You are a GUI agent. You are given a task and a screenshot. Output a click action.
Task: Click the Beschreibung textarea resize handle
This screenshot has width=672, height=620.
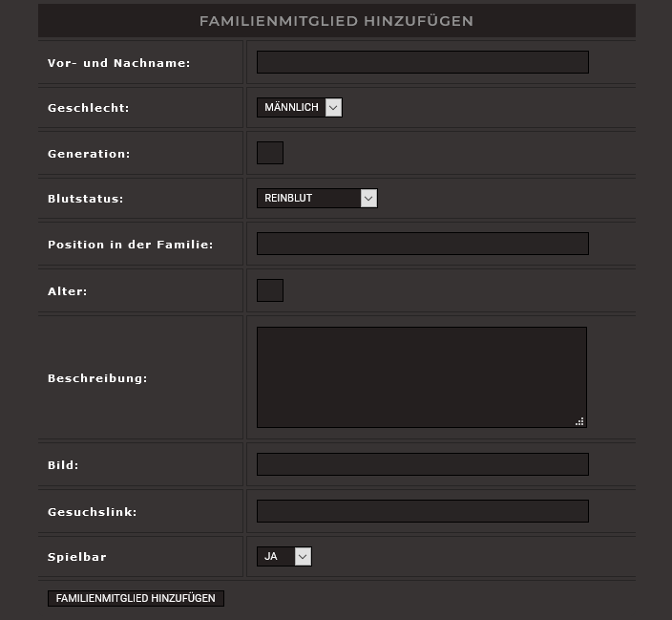tap(579, 420)
